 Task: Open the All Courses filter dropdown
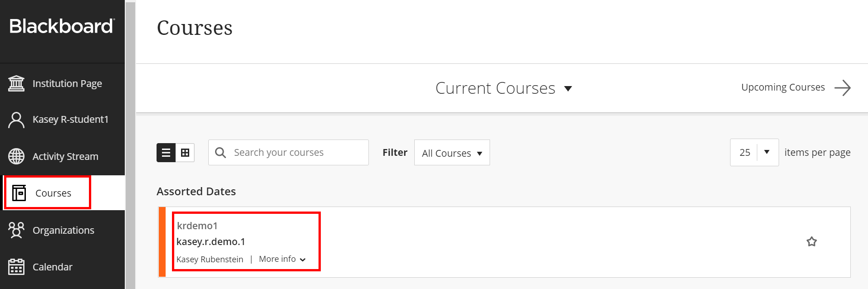click(451, 153)
